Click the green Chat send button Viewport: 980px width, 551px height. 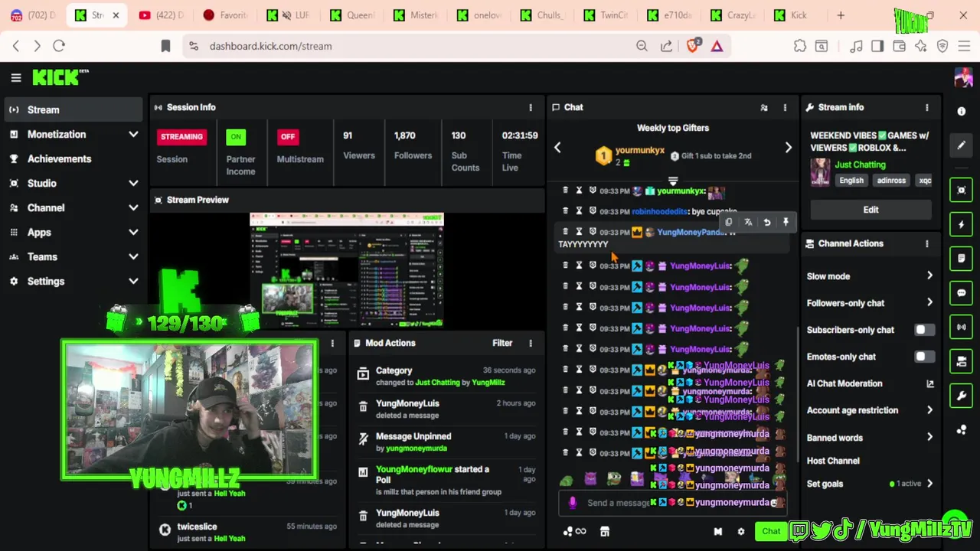coord(771,531)
